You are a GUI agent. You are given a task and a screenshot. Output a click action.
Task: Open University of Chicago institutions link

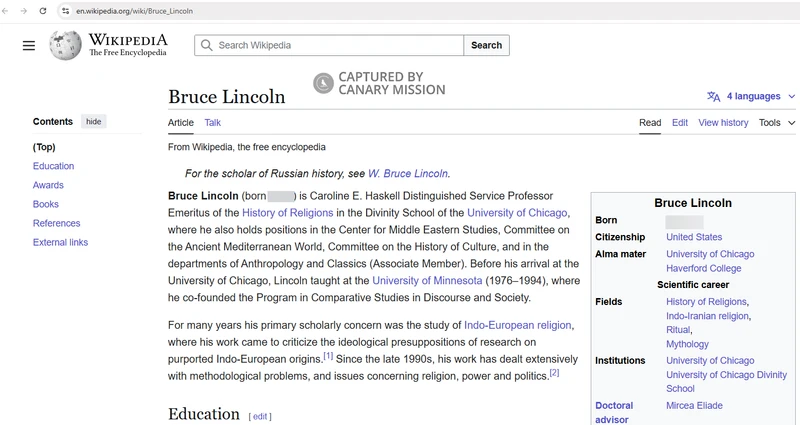click(710, 360)
